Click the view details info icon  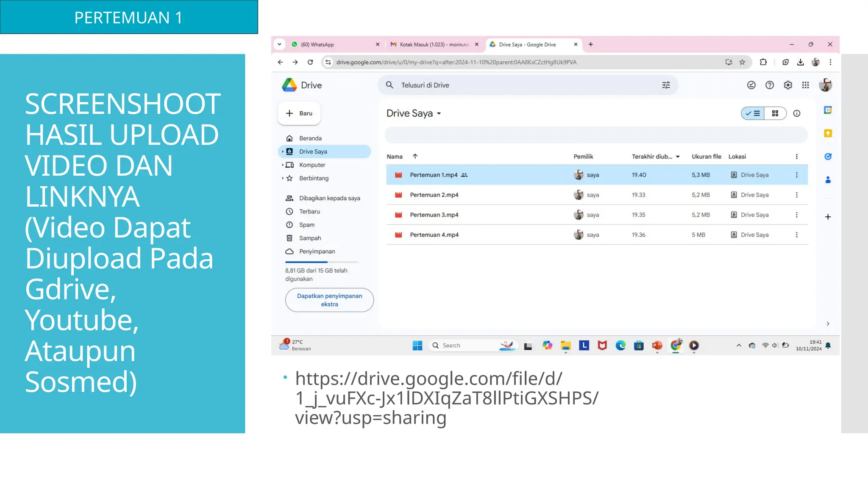(x=796, y=114)
